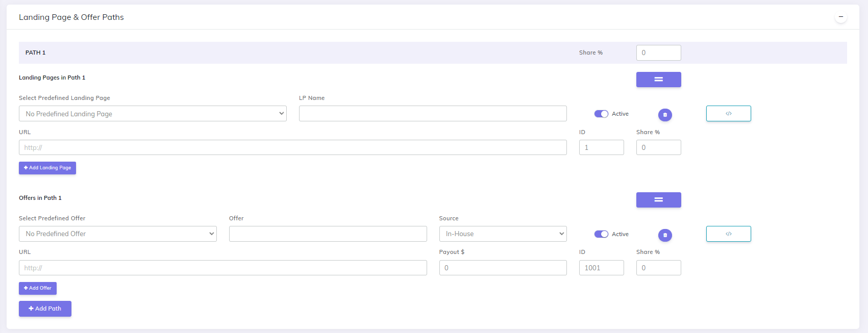Click the PATH 1 header text
This screenshot has width=868, height=333.
[35, 53]
